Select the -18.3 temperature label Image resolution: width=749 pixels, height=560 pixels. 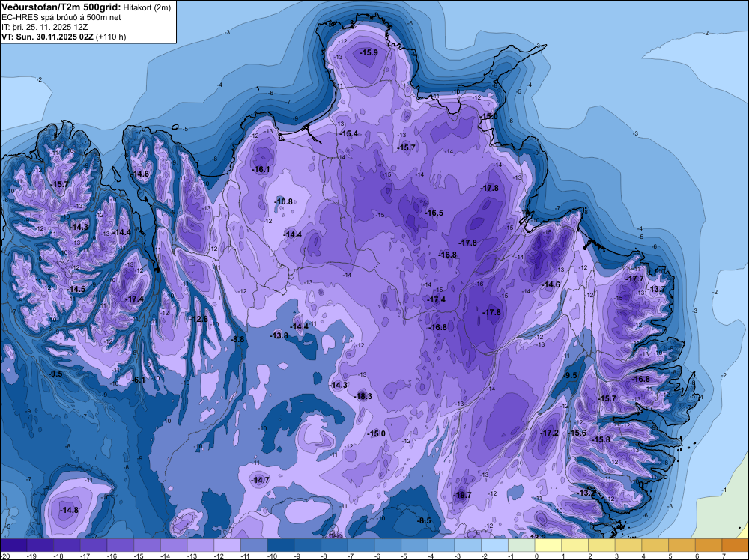(363, 396)
